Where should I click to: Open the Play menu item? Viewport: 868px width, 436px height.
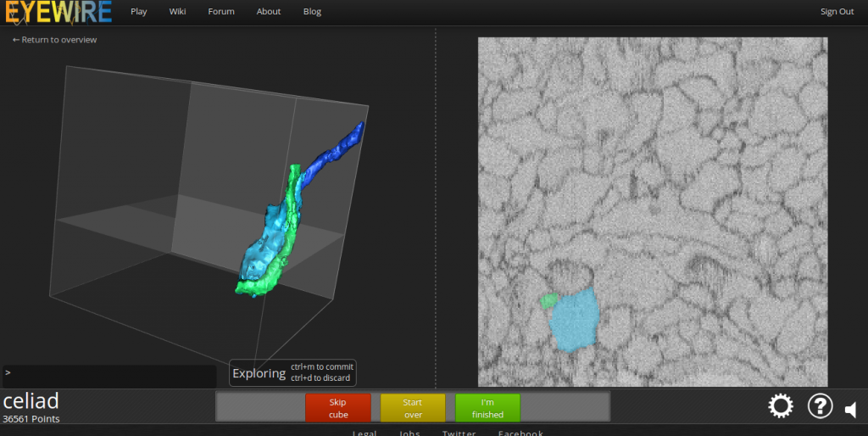coord(139,12)
